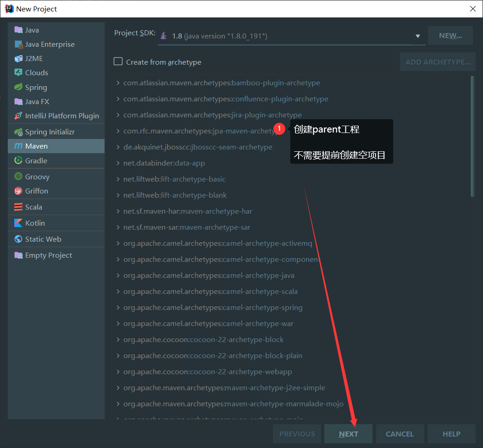Viewport: 483px width, 448px height.
Task: Enable Create from archetype checkbox
Action: coord(118,61)
